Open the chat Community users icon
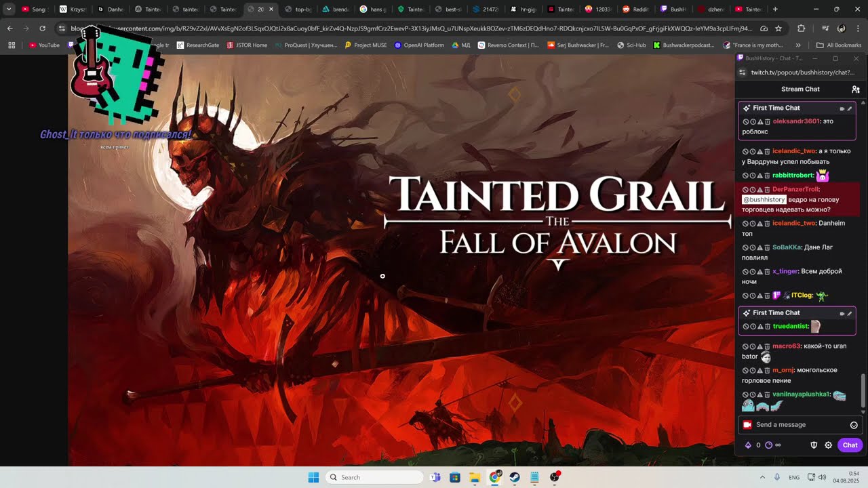 856,89
